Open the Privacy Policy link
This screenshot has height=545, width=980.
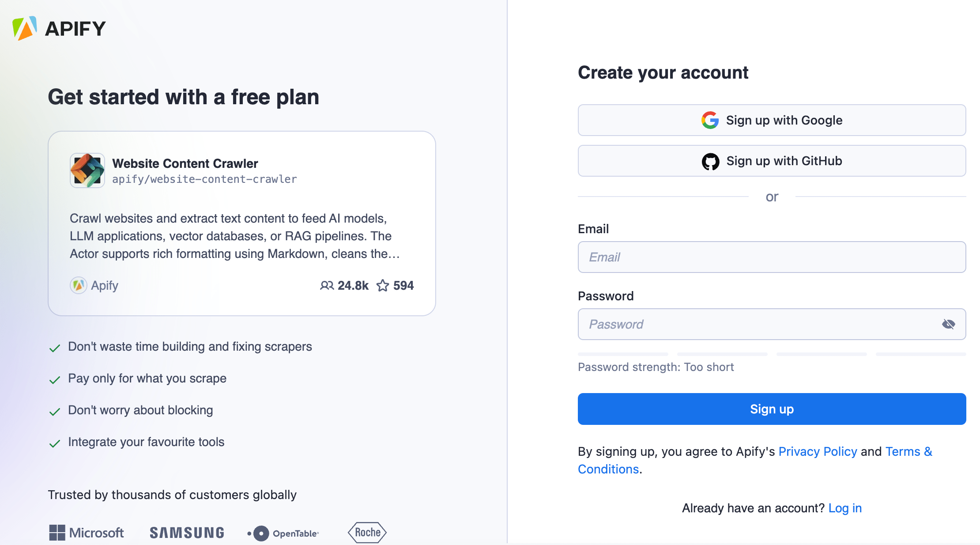click(x=818, y=451)
